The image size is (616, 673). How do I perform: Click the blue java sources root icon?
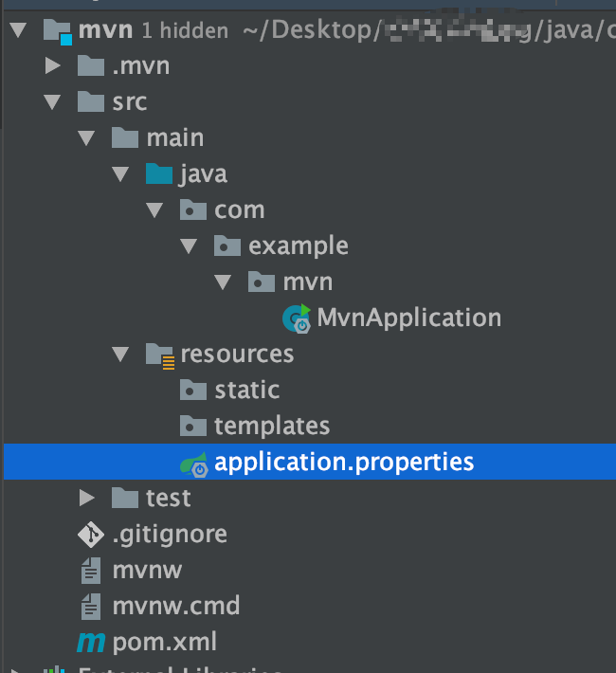coord(159,173)
